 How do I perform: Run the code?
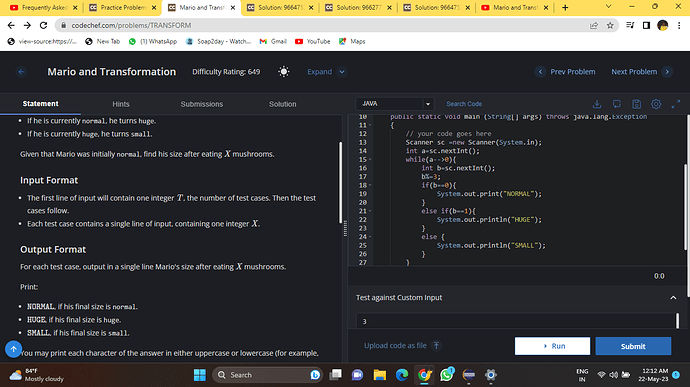click(552, 346)
